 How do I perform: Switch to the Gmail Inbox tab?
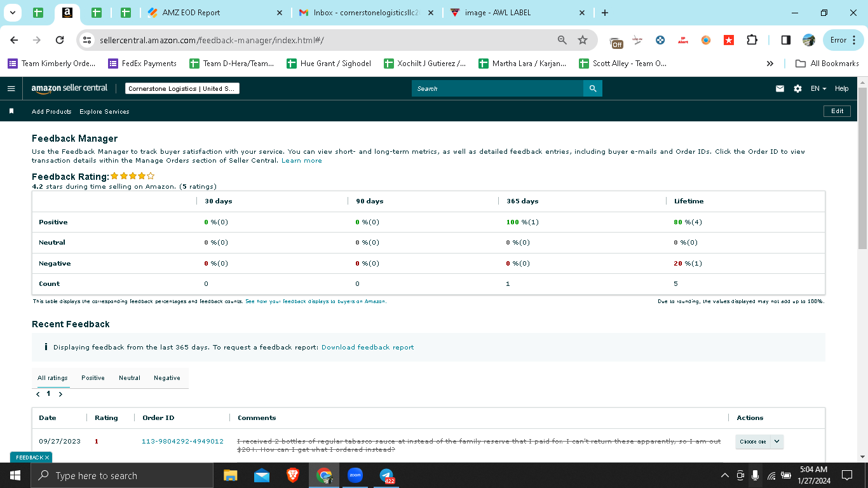tap(366, 13)
